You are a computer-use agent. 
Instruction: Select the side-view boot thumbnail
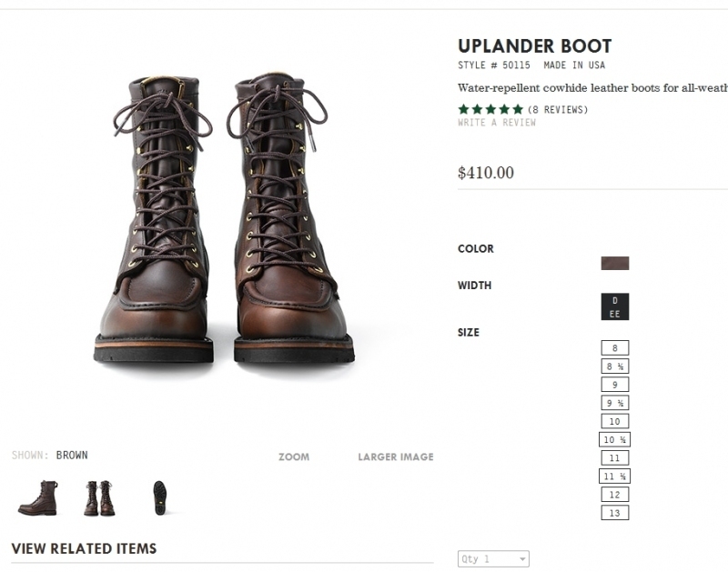37,497
